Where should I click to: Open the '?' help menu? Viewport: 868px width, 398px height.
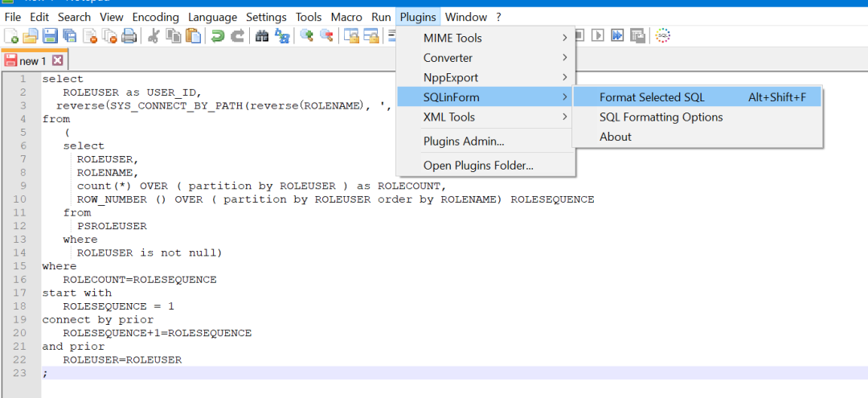[x=498, y=17]
